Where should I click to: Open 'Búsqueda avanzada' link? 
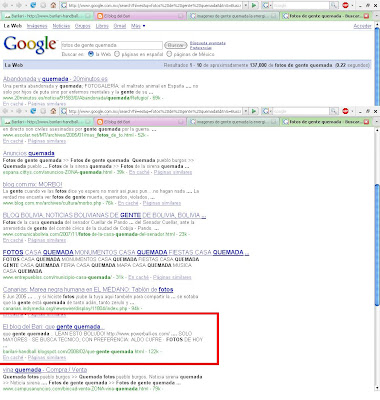click(x=208, y=43)
